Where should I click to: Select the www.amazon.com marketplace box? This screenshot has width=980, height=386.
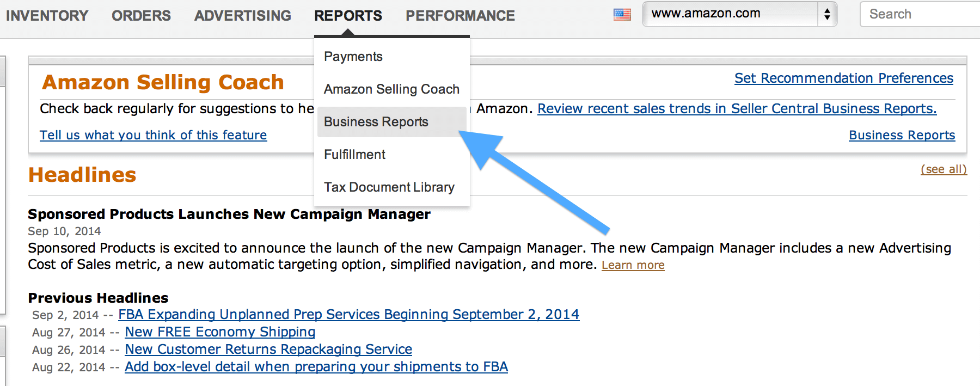pyautogui.click(x=739, y=14)
